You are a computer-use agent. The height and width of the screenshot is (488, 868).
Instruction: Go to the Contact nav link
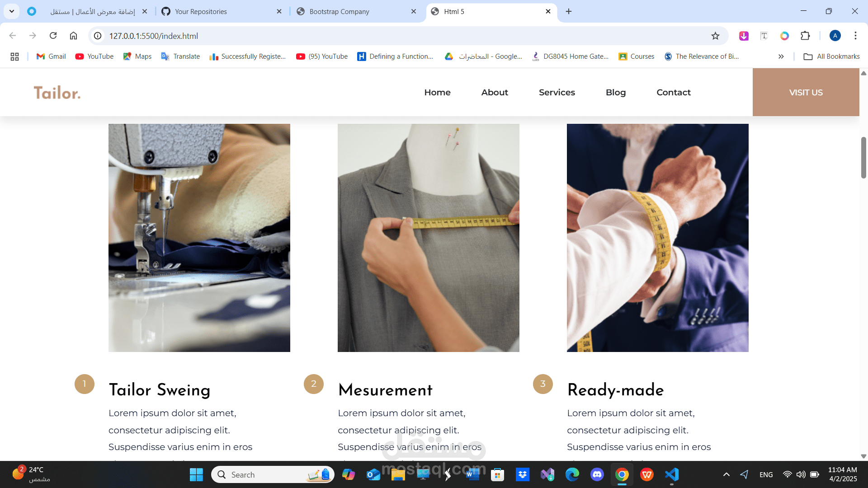tap(673, 92)
